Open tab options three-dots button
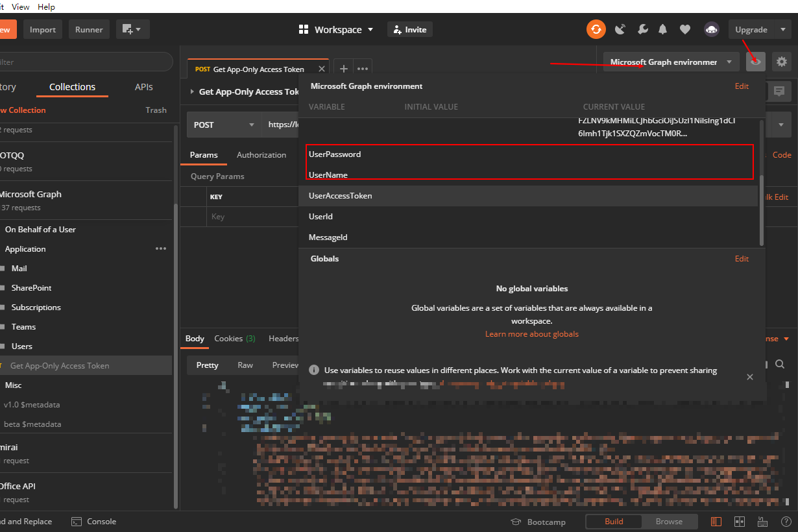The image size is (798, 532). (x=363, y=69)
